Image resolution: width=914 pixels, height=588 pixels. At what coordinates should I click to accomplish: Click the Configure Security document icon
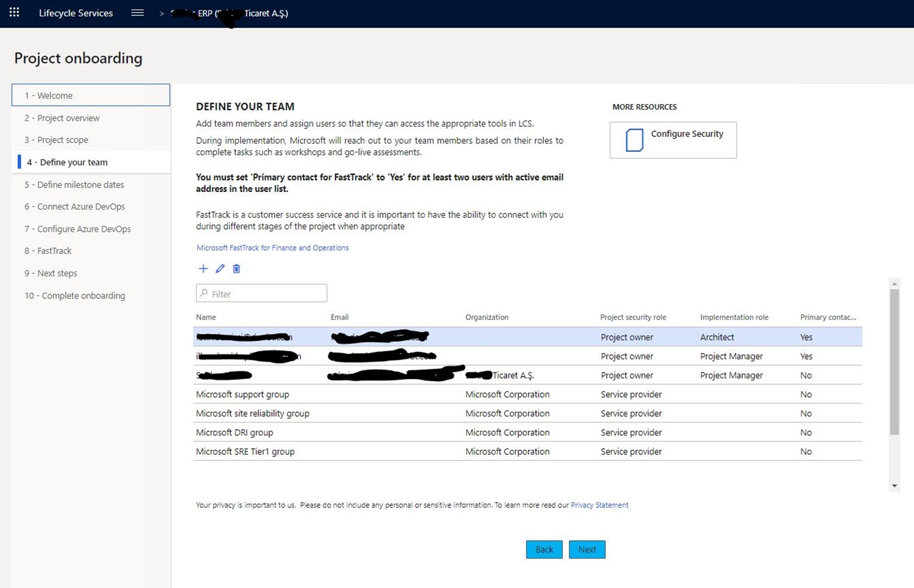pyautogui.click(x=634, y=140)
